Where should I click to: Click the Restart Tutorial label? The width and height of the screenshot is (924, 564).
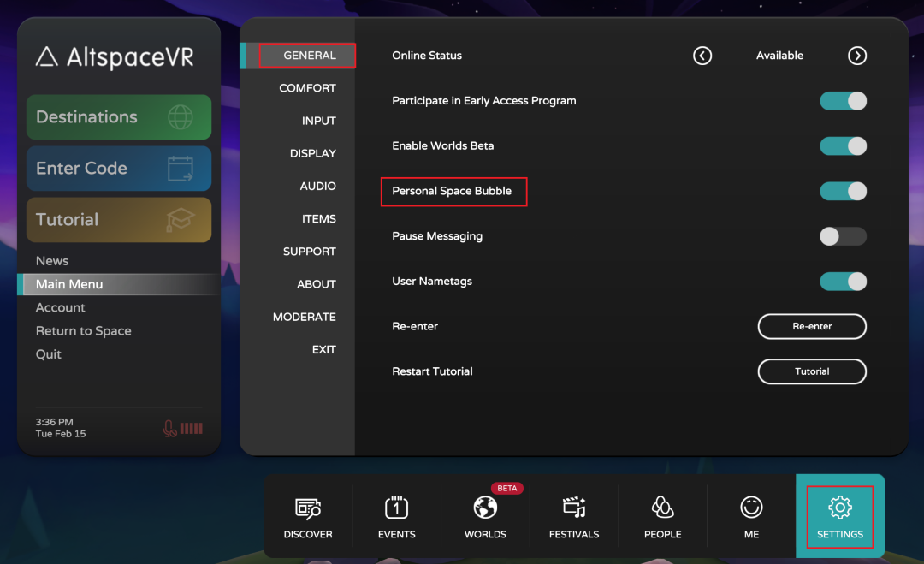[432, 371]
